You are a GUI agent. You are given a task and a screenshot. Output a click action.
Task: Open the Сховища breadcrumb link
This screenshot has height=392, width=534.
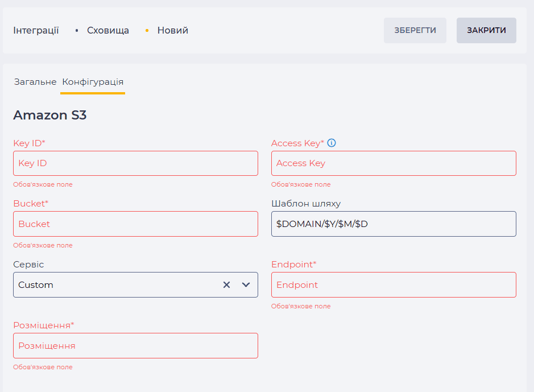tap(108, 30)
